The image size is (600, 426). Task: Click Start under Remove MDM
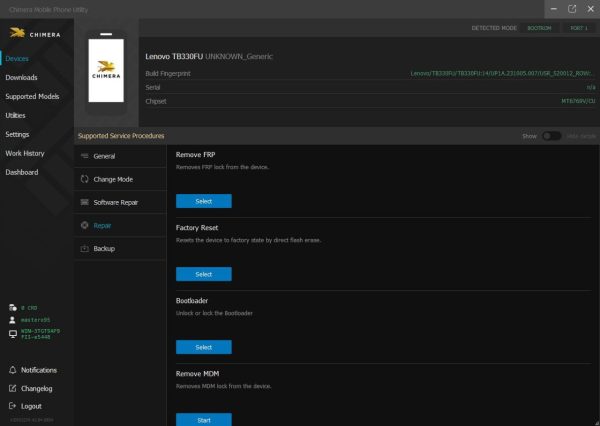pyautogui.click(x=204, y=419)
